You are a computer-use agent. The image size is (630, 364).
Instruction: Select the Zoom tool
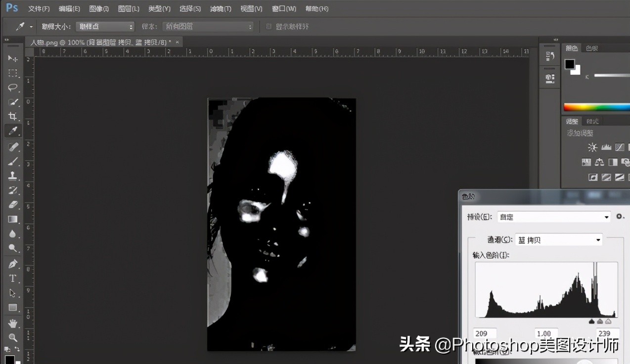point(13,338)
